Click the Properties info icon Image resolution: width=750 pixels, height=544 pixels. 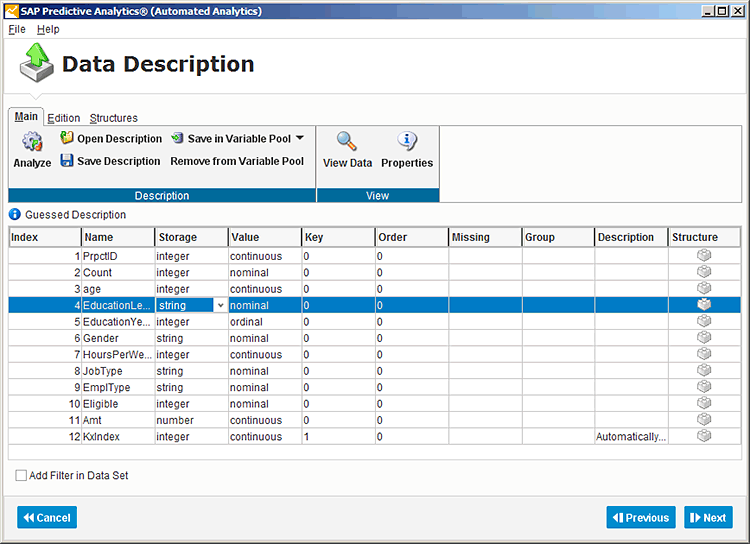407,141
